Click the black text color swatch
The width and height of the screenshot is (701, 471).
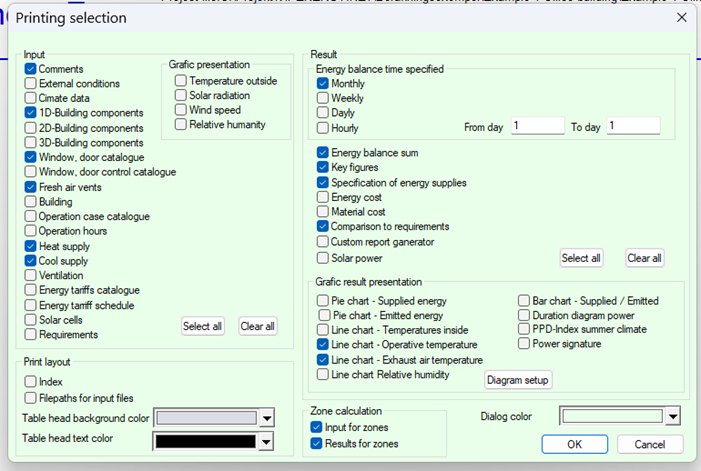click(x=204, y=440)
